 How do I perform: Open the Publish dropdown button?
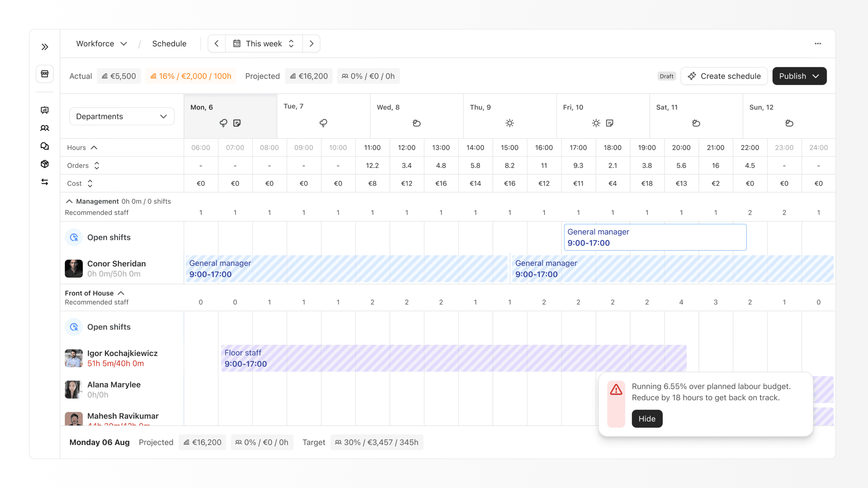pos(799,76)
